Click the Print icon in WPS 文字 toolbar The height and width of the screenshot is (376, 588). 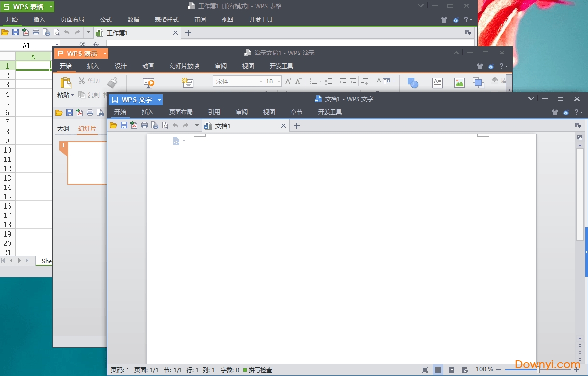(x=144, y=126)
